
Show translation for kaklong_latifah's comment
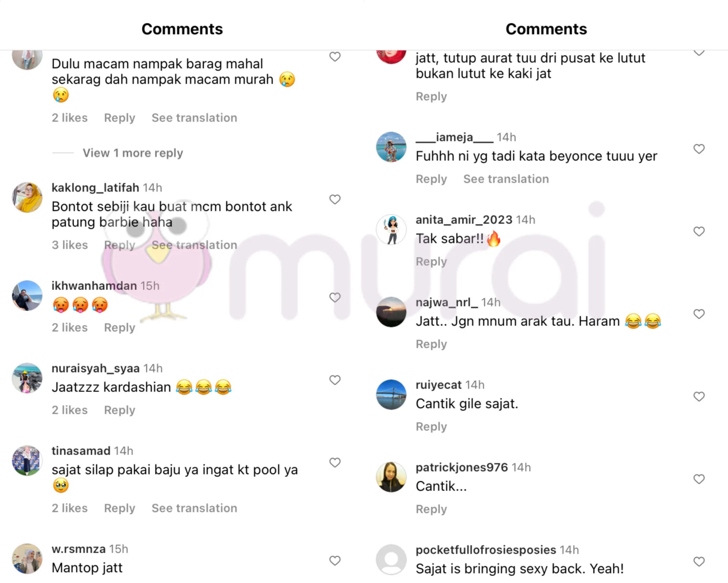pyautogui.click(x=195, y=245)
